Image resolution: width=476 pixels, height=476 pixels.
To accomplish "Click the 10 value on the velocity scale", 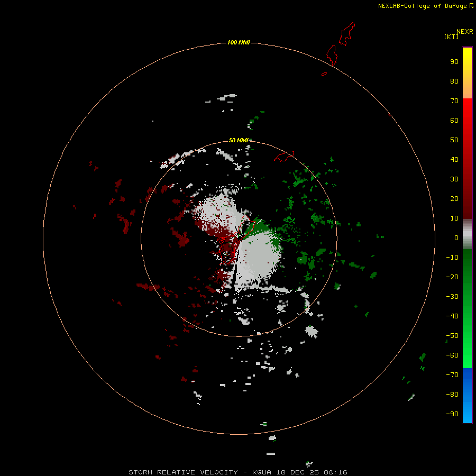I will click(454, 218).
